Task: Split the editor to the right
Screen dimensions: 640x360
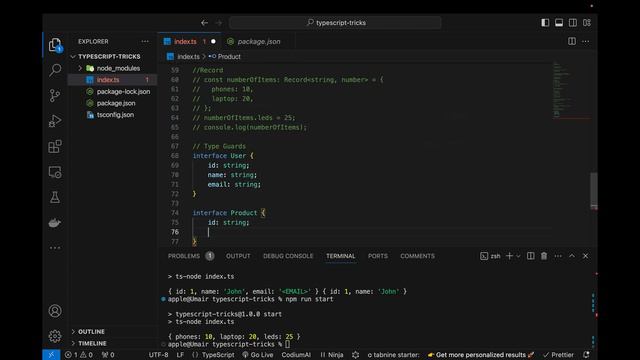Action: 572,41
